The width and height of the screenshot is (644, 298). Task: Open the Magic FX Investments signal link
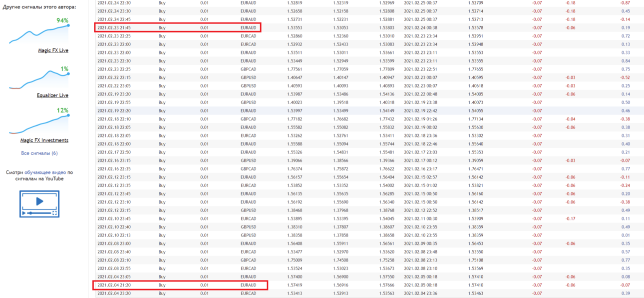pos(44,140)
